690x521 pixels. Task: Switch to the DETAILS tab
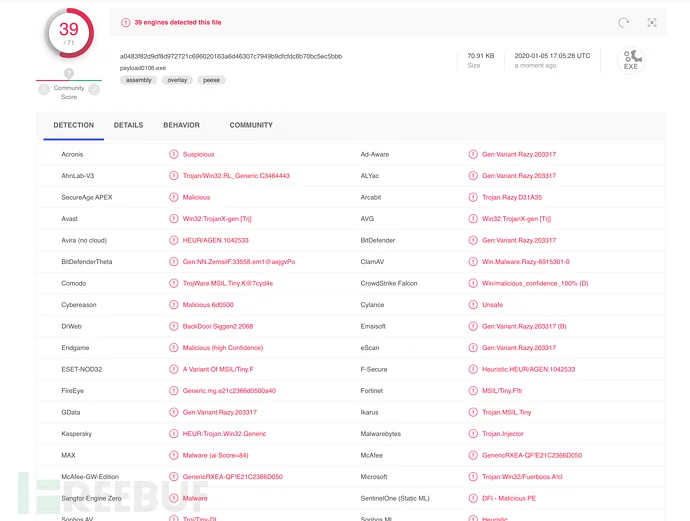128,125
